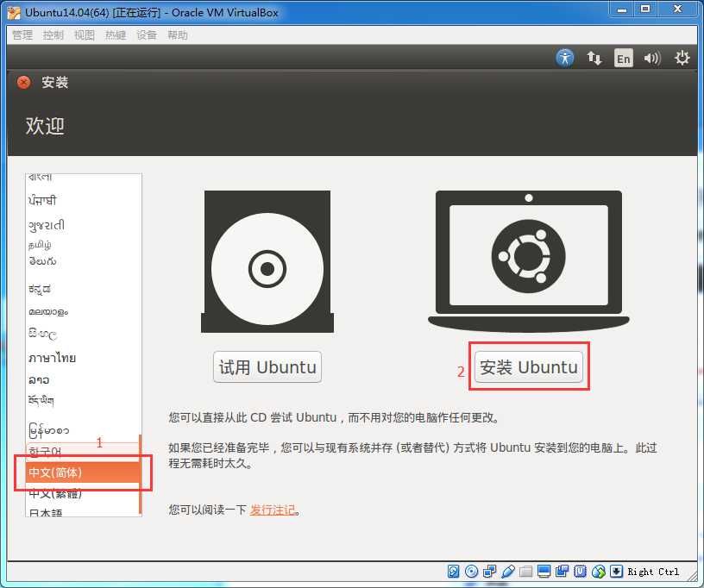The image size is (704, 588).
Task: Select తెలుగు in language list
Action: click(x=82, y=261)
